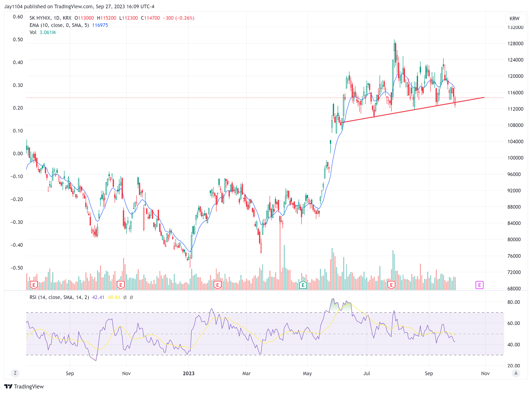This screenshot has width=532, height=394.
Task: Click the 128000 price axis label
Action: pos(515,44)
